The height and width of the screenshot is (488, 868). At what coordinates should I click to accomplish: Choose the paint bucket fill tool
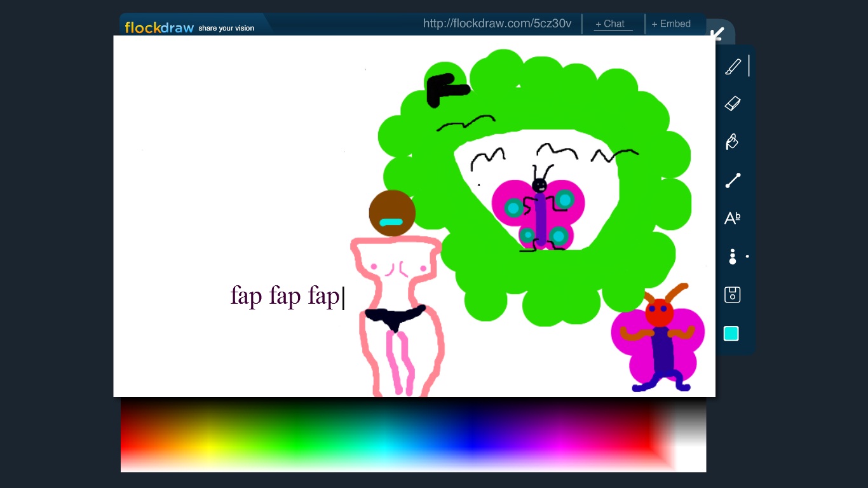click(732, 141)
